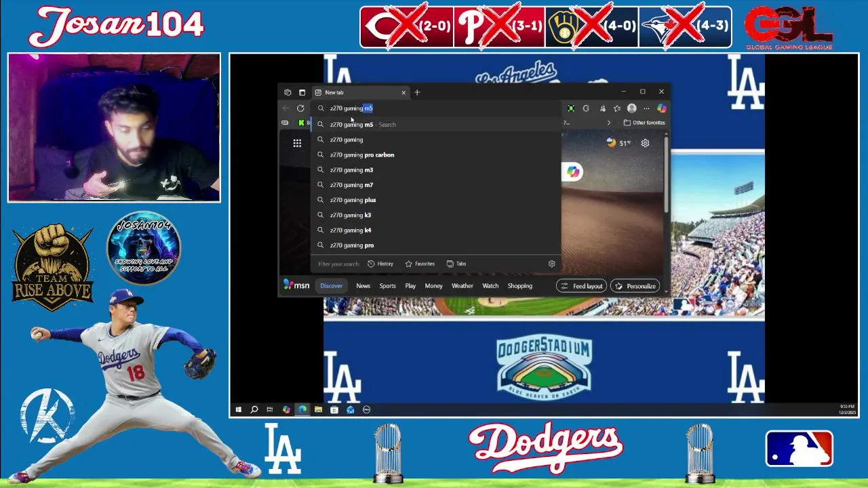The height and width of the screenshot is (488, 868).
Task: Click the Personalize button
Action: [635, 286]
